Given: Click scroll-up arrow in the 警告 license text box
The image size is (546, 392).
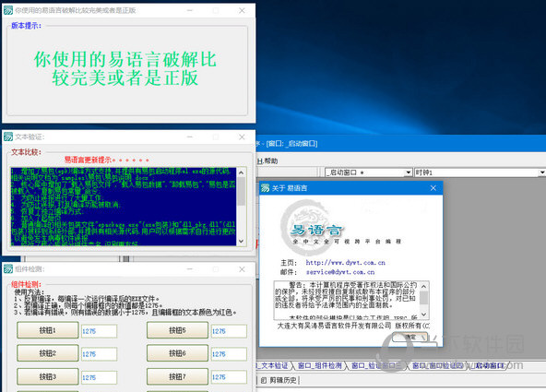Looking at the screenshot, I should [423, 287].
